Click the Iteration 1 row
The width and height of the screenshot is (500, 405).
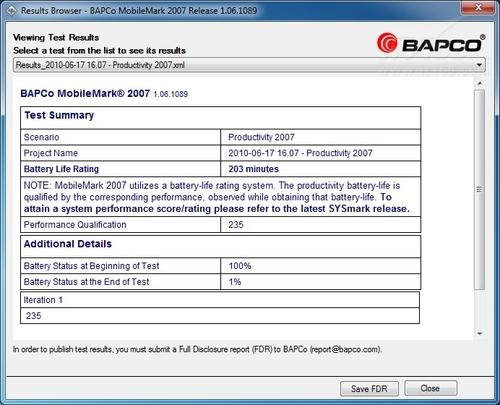click(220, 300)
